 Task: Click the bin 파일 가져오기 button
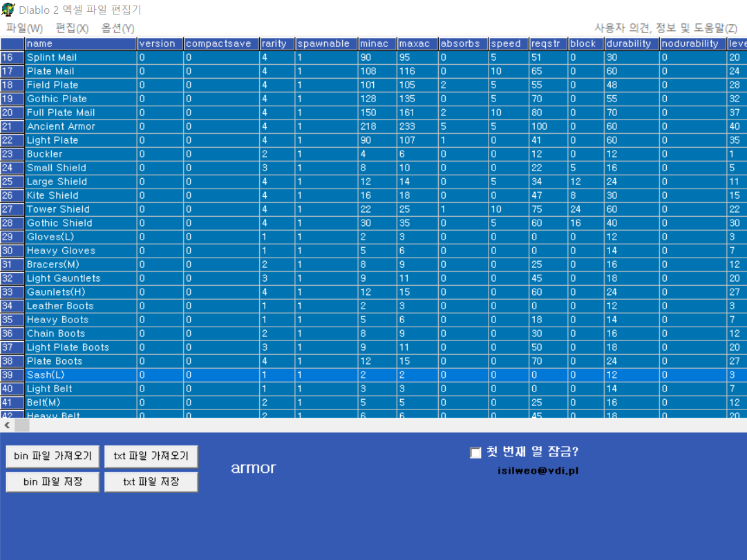pos(53,456)
